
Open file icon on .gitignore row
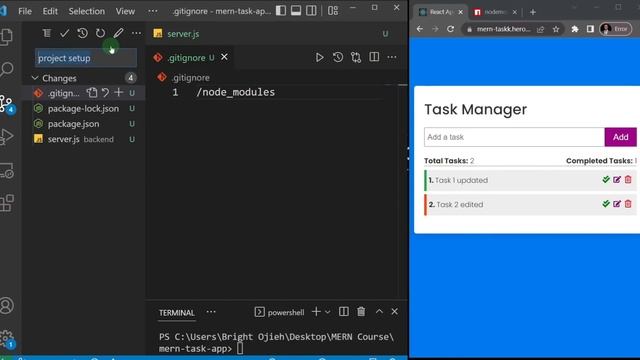pos(92,93)
